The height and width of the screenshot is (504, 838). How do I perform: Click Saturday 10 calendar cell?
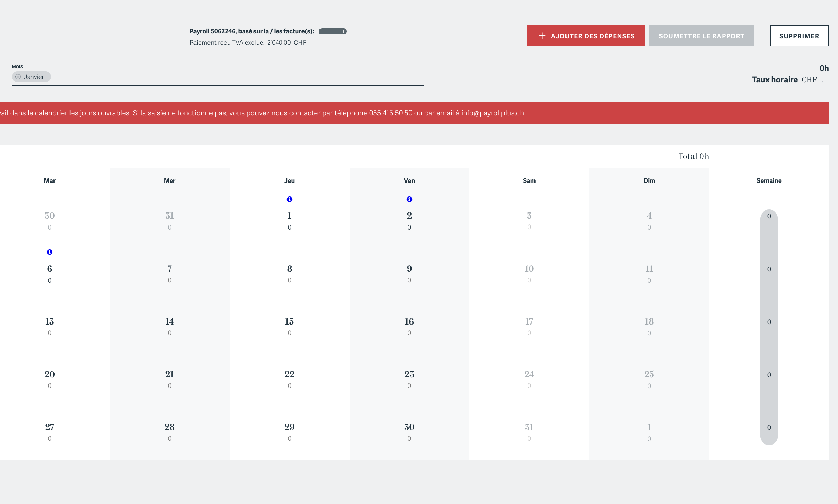(529, 269)
